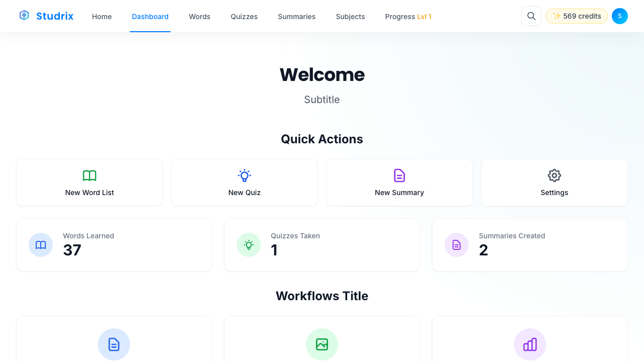Click the Progress Lvl 1 indicator
644x362 pixels.
point(408,16)
